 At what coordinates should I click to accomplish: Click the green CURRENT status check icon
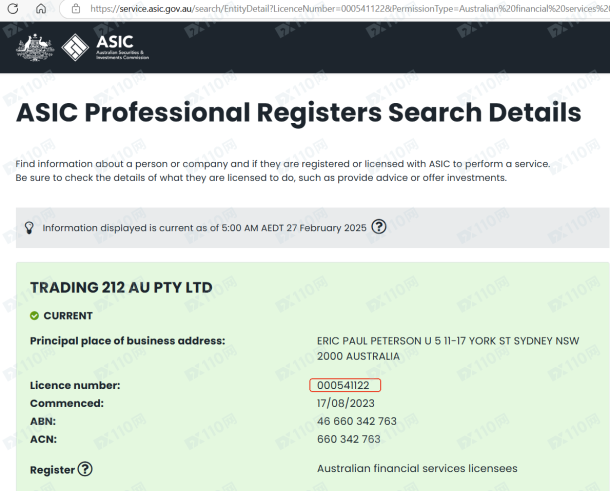tap(34, 316)
